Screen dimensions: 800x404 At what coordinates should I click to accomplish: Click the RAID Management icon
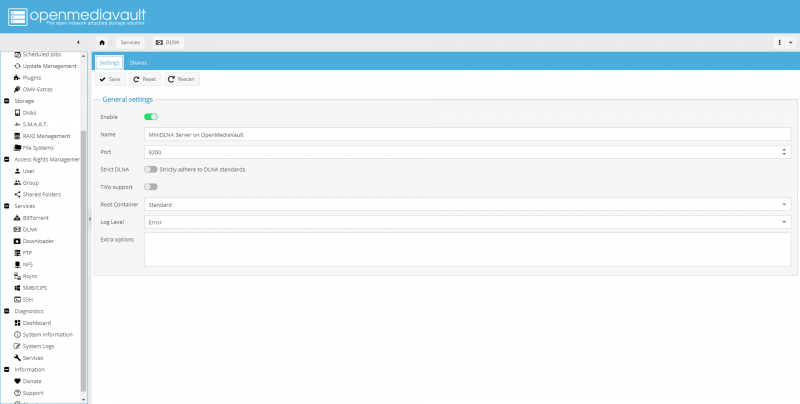17,136
